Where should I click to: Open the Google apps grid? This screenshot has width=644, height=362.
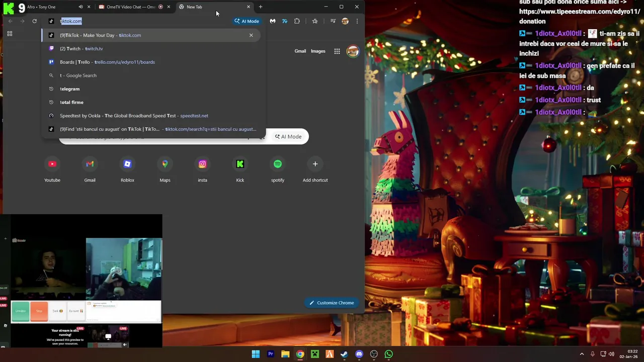point(337,51)
